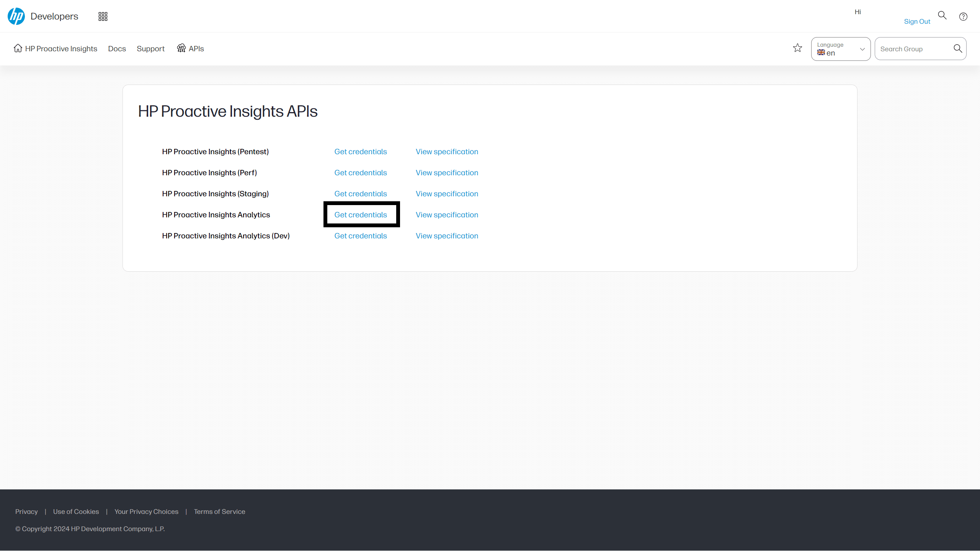The width and height of the screenshot is (980, 551).
Task: View specification for Proactive Insights (Staging)
Action: pos(447,194)
